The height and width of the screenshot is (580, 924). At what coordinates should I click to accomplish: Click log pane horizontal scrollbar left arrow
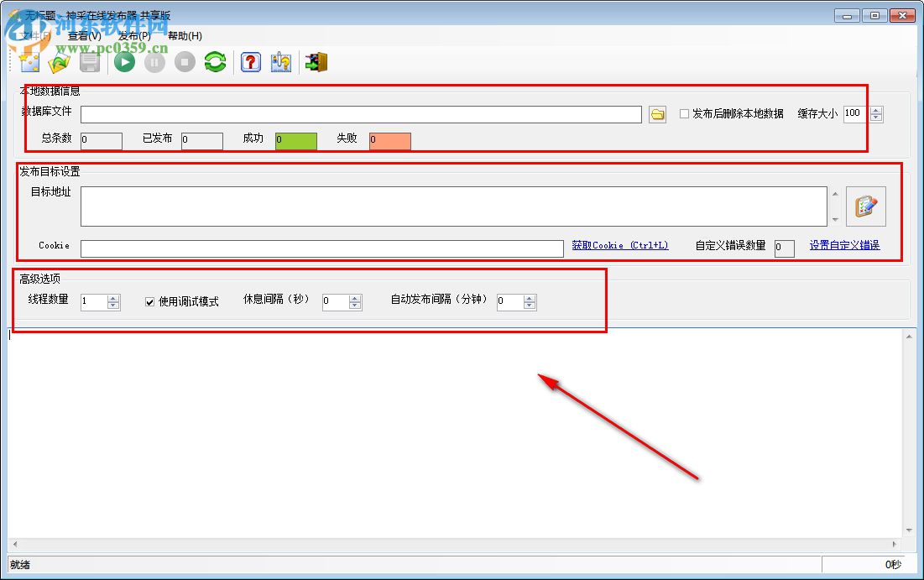(x=15, y=544)
